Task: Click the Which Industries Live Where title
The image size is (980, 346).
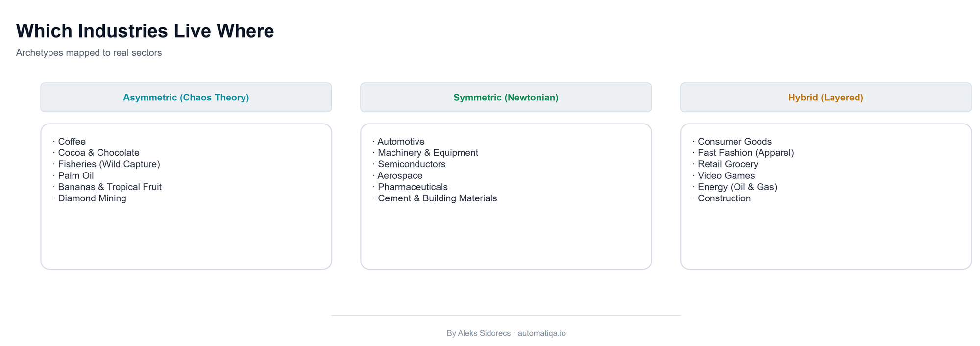Action: (145, 31)
